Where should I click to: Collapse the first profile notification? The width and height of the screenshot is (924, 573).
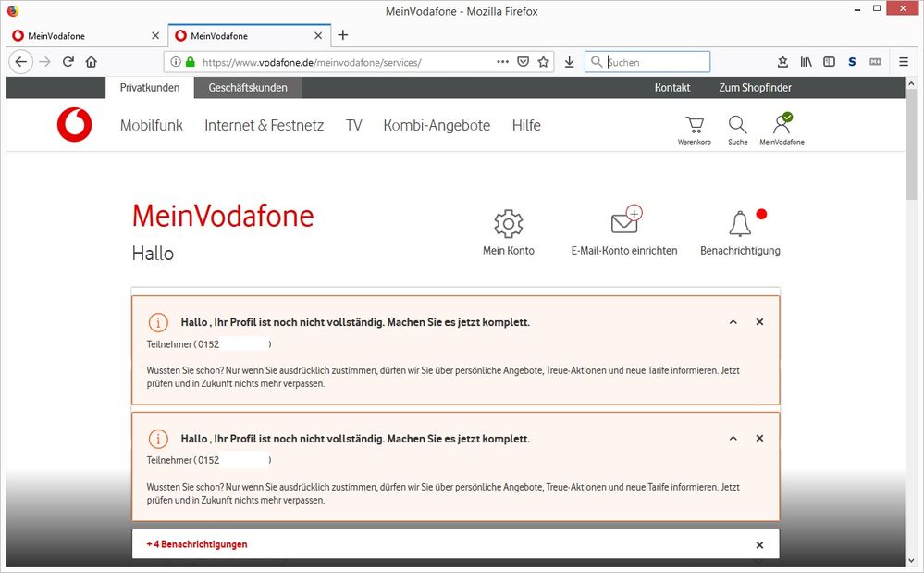coord(733,322)
